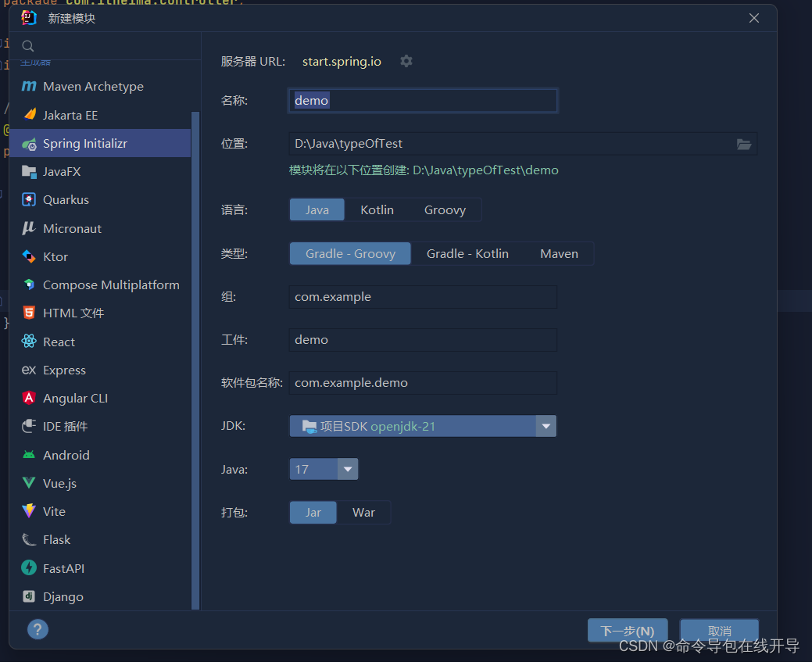
Task: Open the JDK dropdown arrow
Action: [x=546, y=426]
